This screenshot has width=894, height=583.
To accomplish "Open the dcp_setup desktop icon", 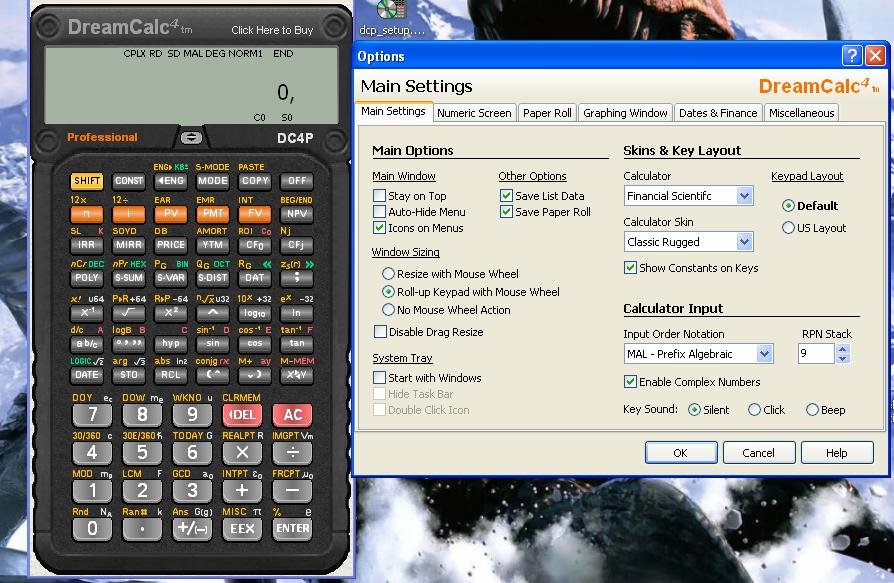I will (392, 18).
